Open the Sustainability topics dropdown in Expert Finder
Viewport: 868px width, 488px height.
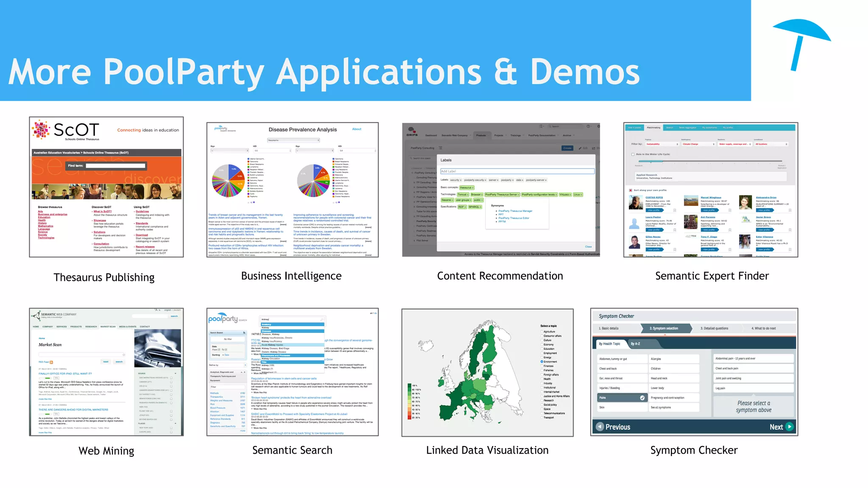coord(662,144)
